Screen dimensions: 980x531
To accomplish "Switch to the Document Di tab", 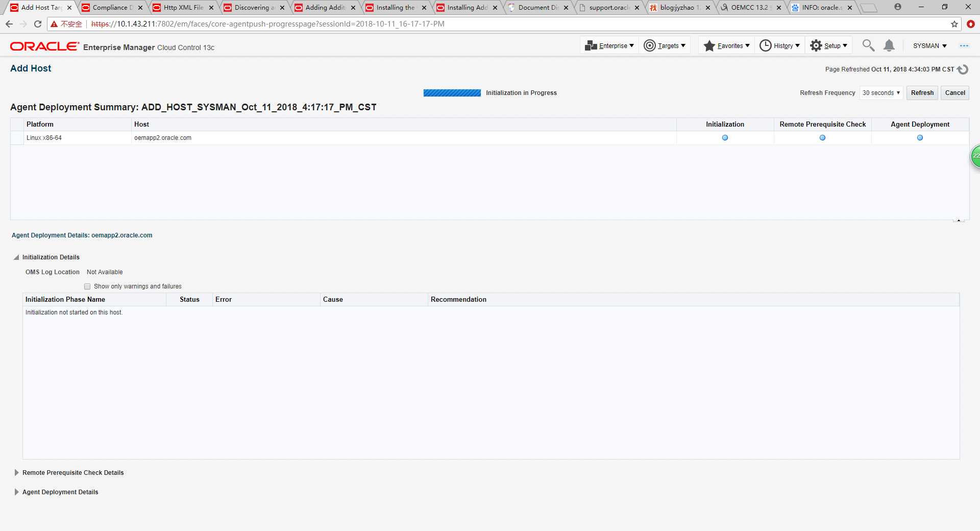I will click(538, 8).
